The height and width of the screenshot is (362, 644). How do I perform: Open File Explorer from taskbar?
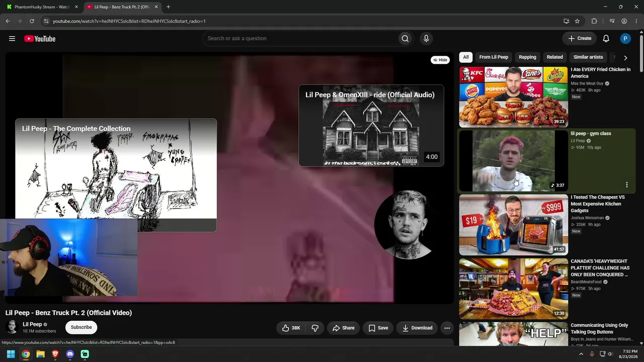click(x=40, y=354)
